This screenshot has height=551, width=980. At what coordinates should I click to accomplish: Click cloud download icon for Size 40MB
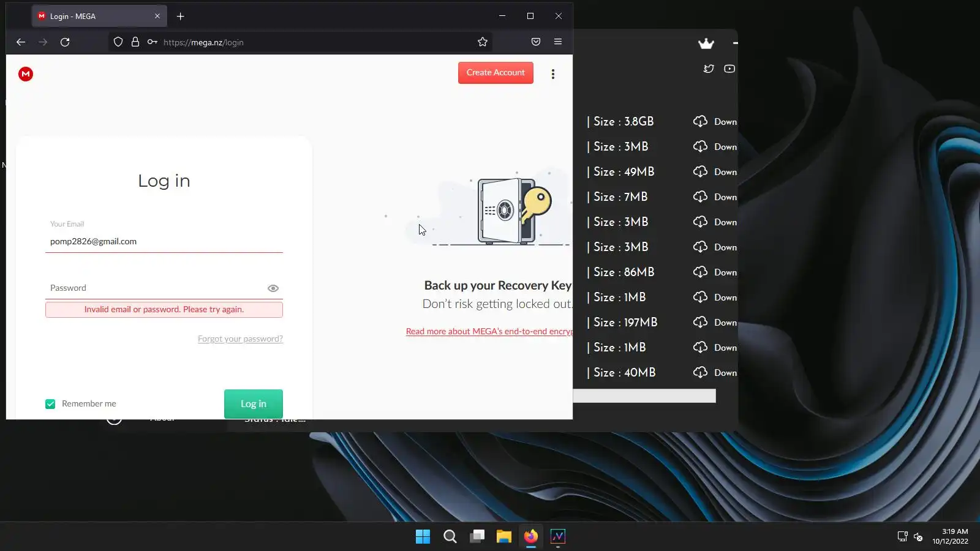[700, 373]
